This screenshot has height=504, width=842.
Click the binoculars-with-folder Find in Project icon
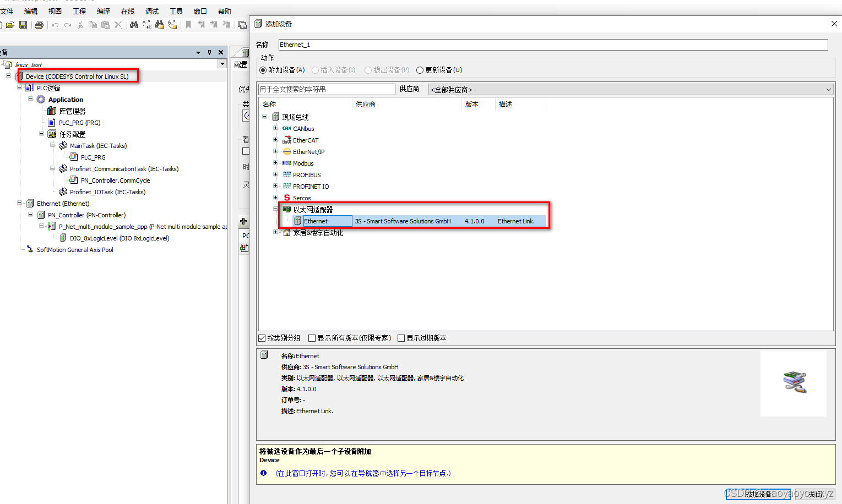point(160,25)
